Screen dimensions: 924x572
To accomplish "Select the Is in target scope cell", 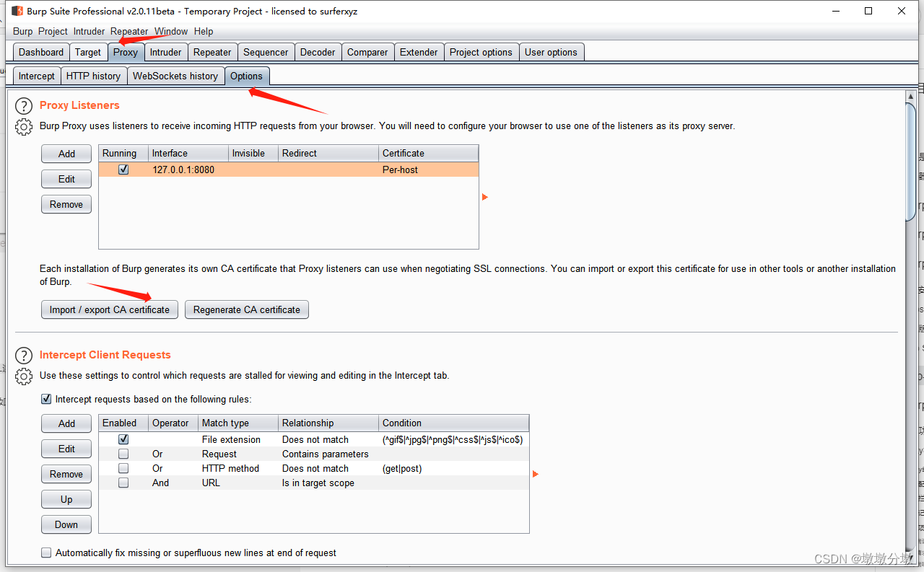I will point(328,483).
